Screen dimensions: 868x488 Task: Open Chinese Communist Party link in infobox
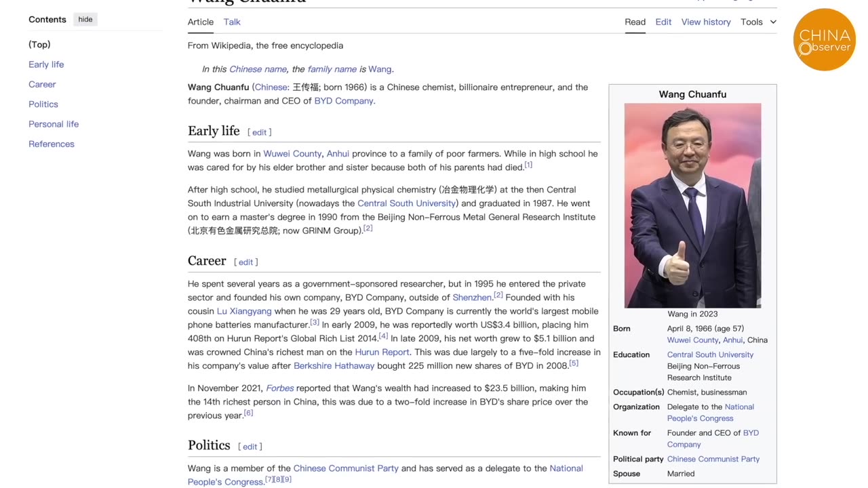point(713,459)
